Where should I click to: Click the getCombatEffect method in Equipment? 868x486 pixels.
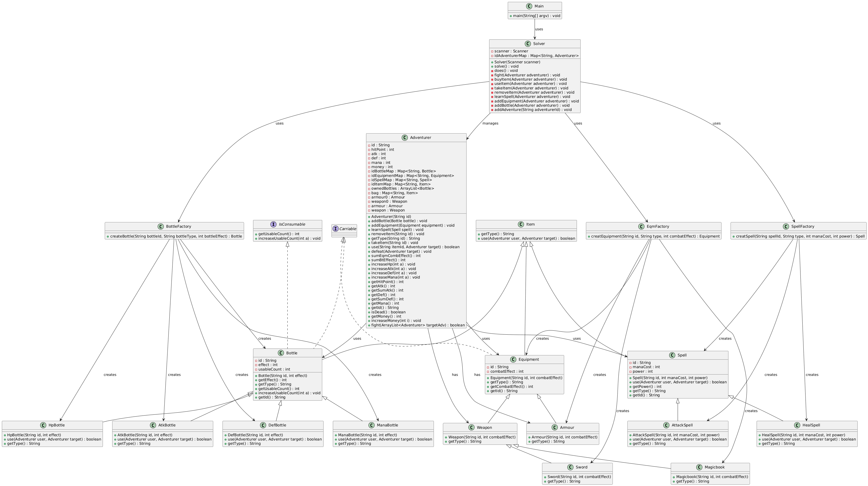coord(511,387)
